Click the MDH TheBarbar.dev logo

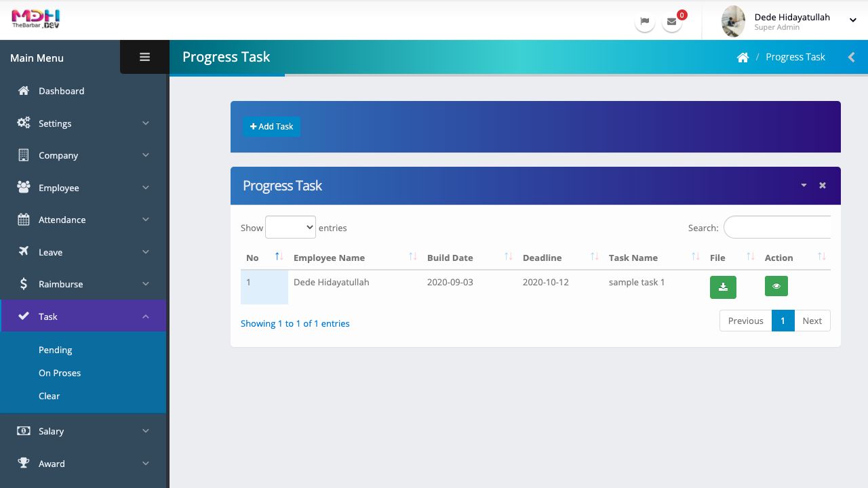coord(36,19)
